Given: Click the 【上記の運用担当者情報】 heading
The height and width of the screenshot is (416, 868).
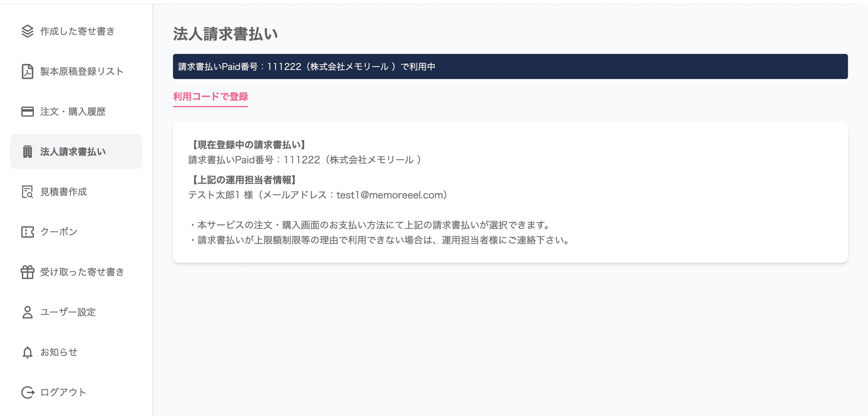Looking at the screenshot, I should (243, 180).
